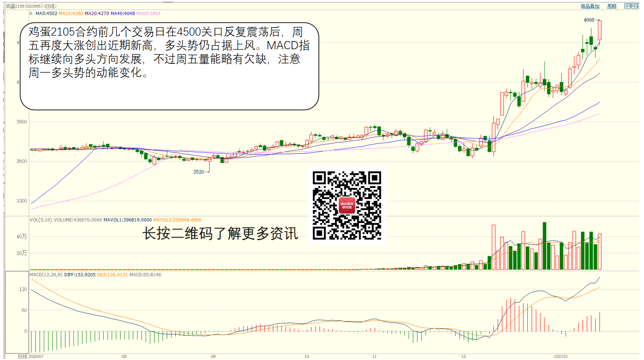Select the orange MA10:4380 indicator label
Image resolution: width=644 pixels, height=360 pixels.
pos(70,14)
